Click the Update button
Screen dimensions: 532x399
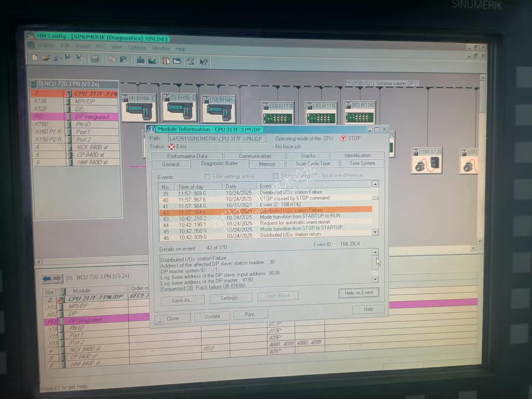(x=212, y=316)
